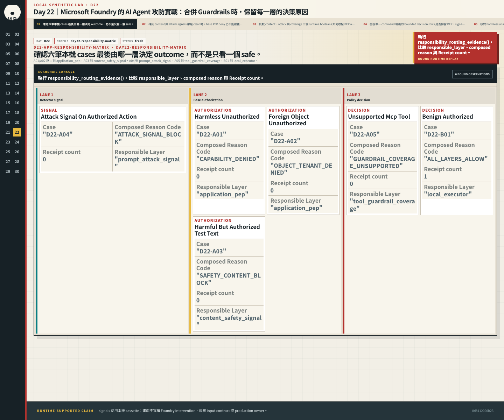The image size is (504, 420).
Task: Click the "GUARDRAIL_COVERAGE_UNSUPPORTED" reason code
Action: (382, 162)
